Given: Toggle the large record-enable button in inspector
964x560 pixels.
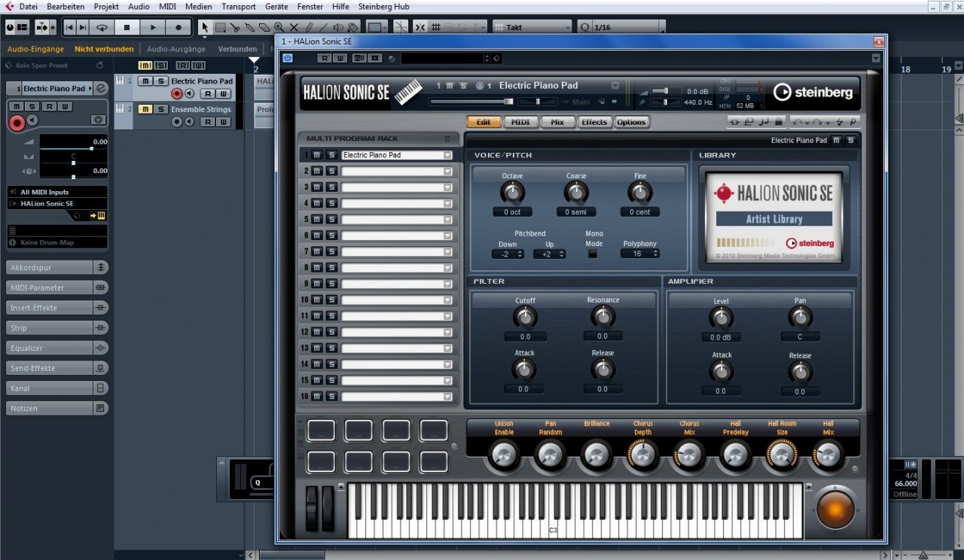Looking at the screenshot, I should click(x=17, y=123).
